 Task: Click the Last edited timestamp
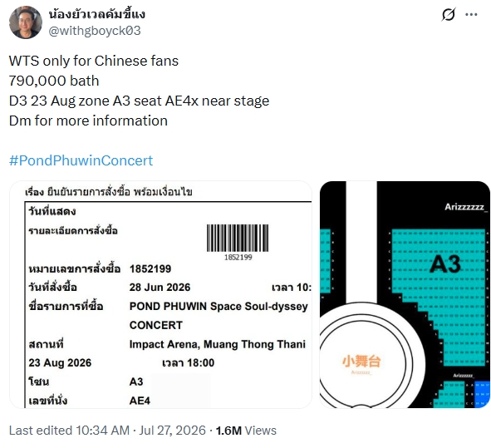107,431
